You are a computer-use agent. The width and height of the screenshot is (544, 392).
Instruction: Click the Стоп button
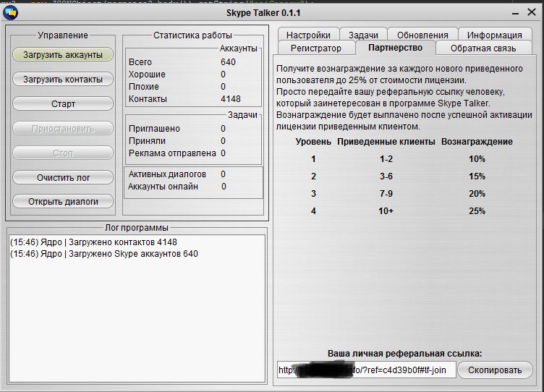[x=63, y=153]
